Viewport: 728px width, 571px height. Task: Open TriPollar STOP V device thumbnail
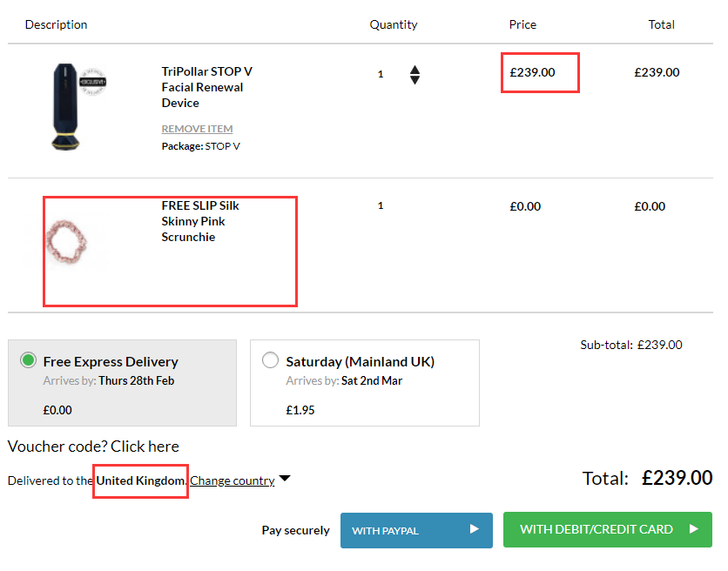pyautogui.click(x=65, y=107)
